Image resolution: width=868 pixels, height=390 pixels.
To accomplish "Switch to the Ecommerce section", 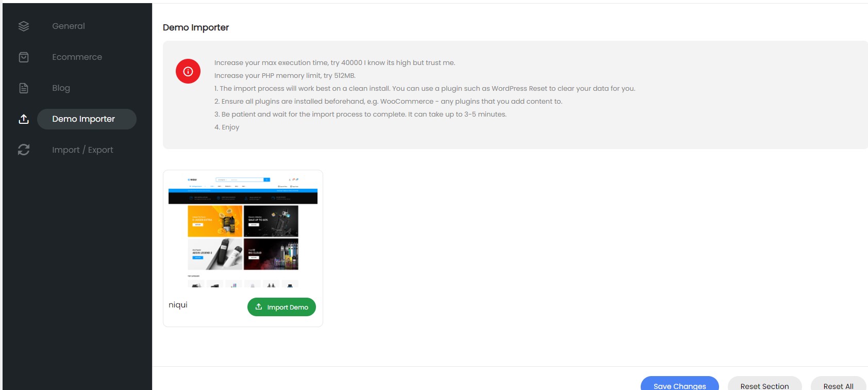I will pyautogui.click(x=77, y=57).
